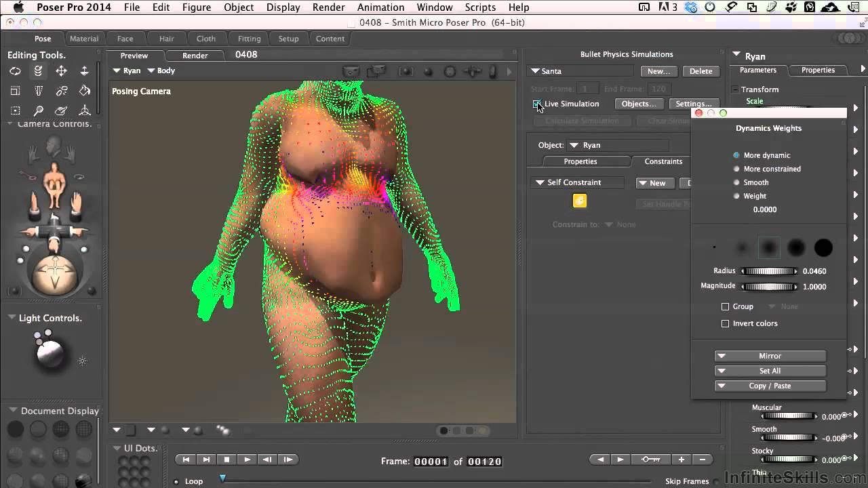Screen dimensions: 868x488
Task: Enable the Invert colors checkbox
Action: click(725, 323)
